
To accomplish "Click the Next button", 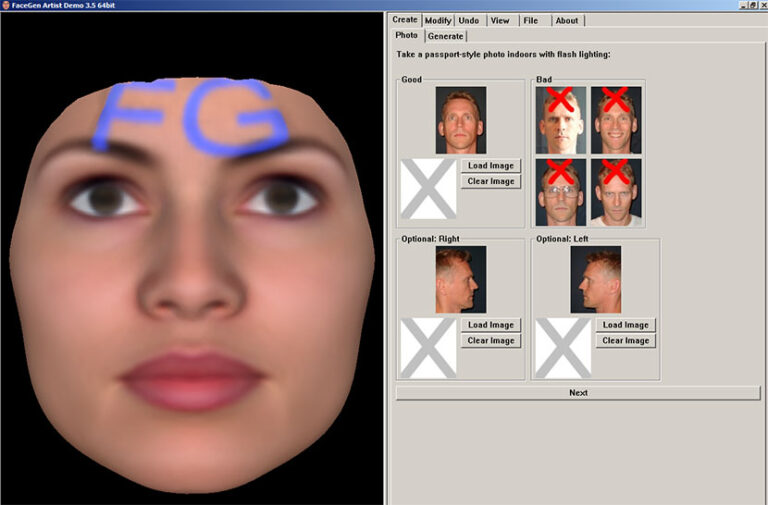I will point(578,393).
